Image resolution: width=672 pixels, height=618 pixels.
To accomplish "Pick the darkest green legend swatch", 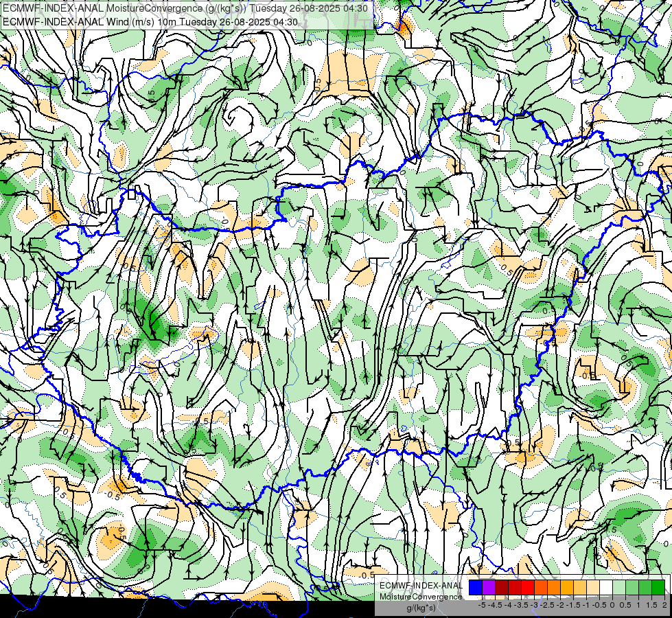I will [x=658, y=588].
